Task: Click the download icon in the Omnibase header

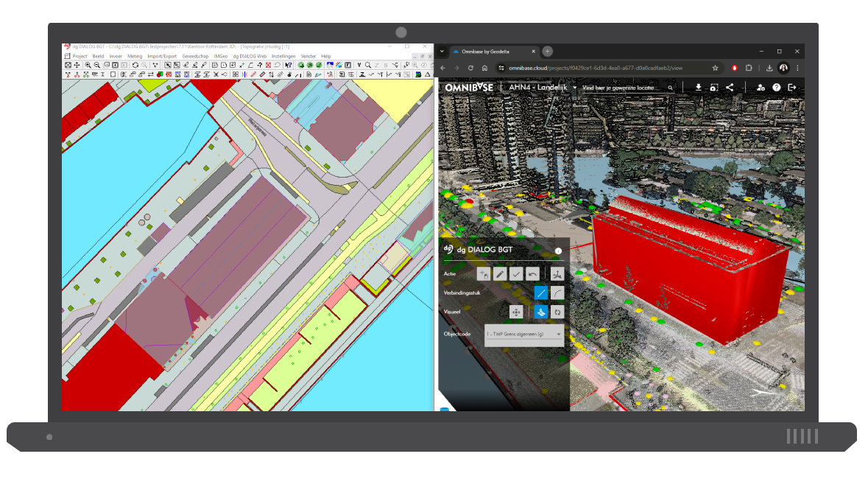Action: coord(699,86)
